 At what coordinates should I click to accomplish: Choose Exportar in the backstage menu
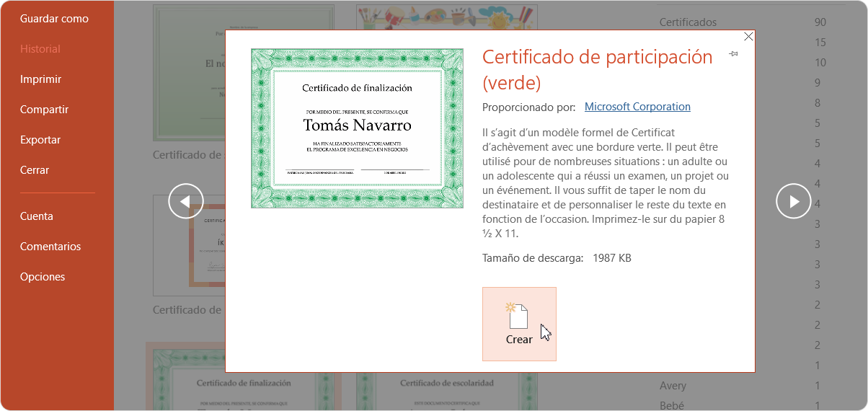[x=40, y=140]
